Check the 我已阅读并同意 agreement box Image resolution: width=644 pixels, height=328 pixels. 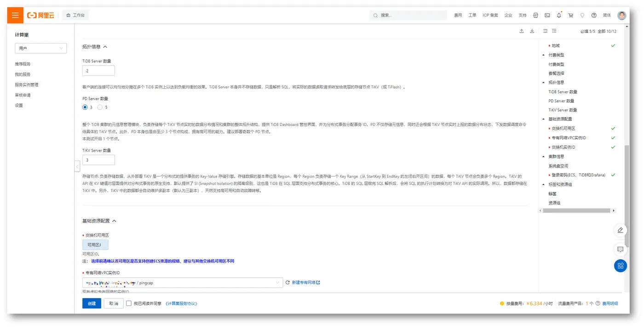[129, 303]
